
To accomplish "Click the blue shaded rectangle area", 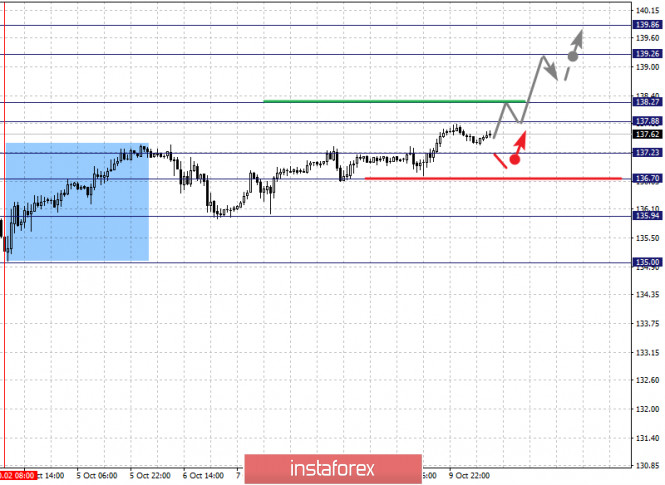I will pyautogui.click(x=77, y=202).
